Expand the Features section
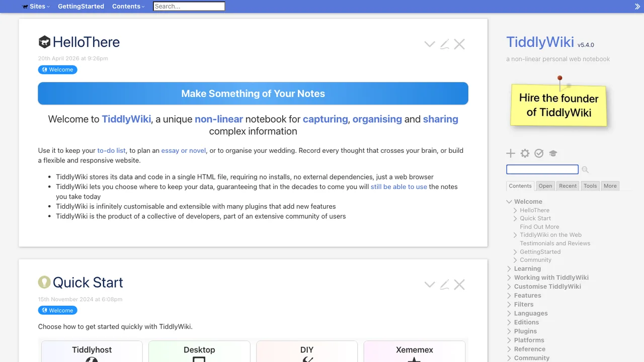The height and width of the screenshot is (362, 644). point(509,296)
